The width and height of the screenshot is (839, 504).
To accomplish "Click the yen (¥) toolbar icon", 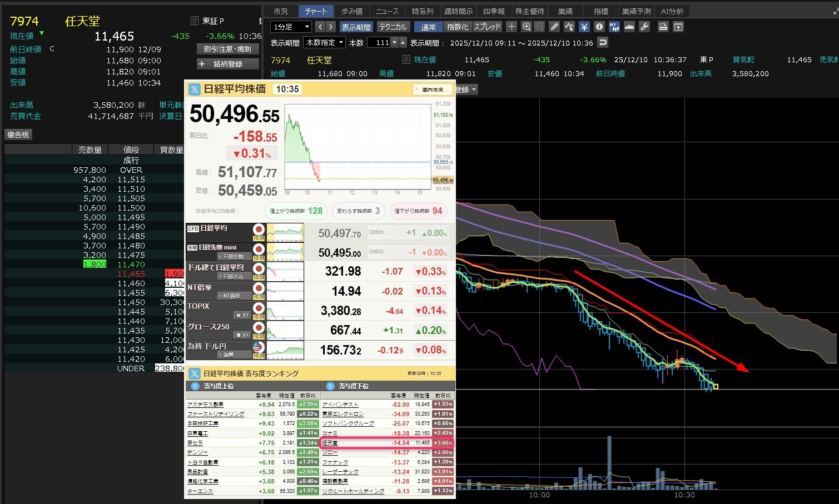I will [x=584, y=27].
